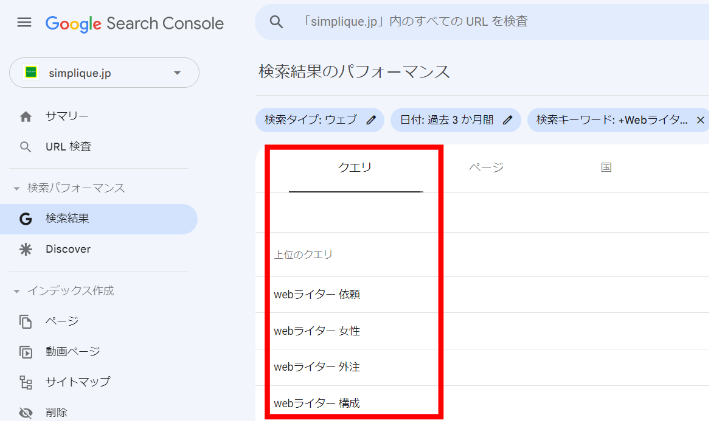Switch to the 国 tab
This screenshot has width=709, height=421.
pyautogui.click(x=606, y=167)
